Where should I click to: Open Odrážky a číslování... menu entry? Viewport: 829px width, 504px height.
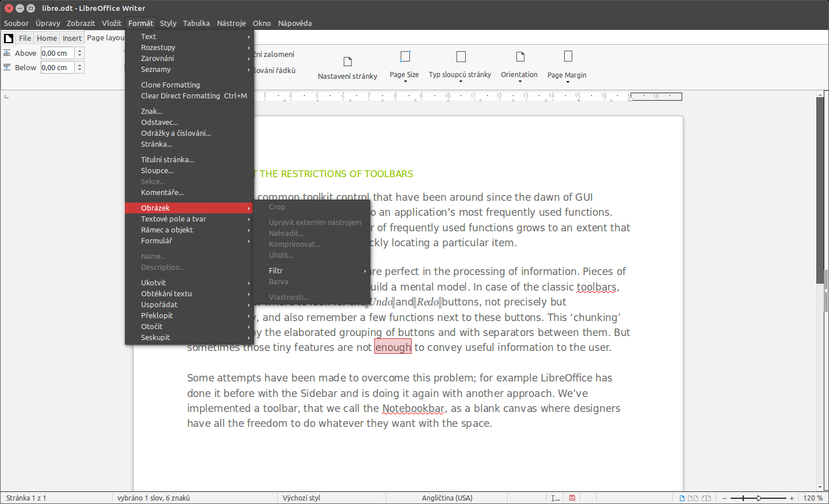pyautogui.click(x=189, y=133)
